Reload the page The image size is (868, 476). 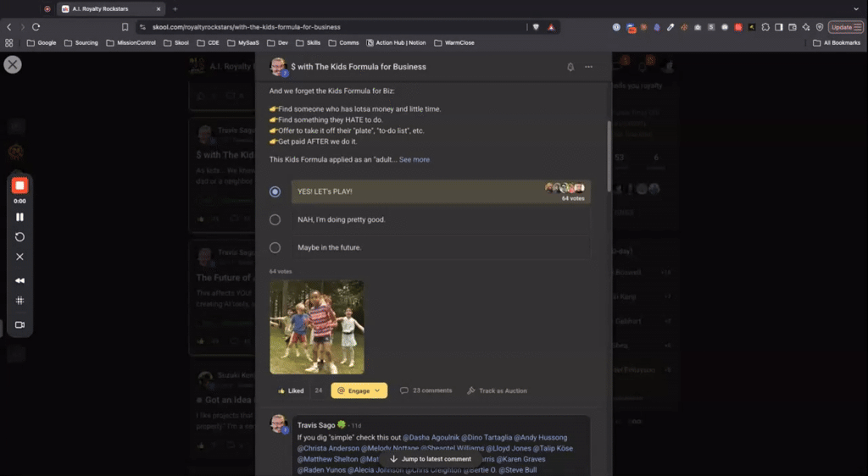point(36,27)
